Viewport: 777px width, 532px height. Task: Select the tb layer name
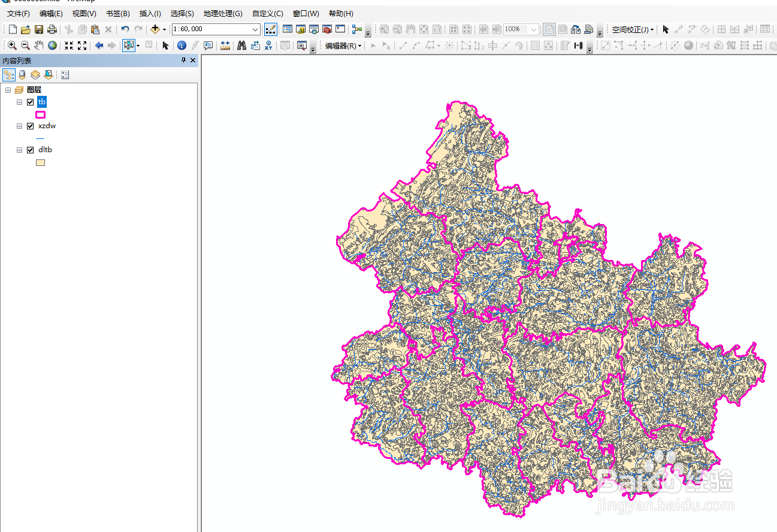tap(41, 102)
